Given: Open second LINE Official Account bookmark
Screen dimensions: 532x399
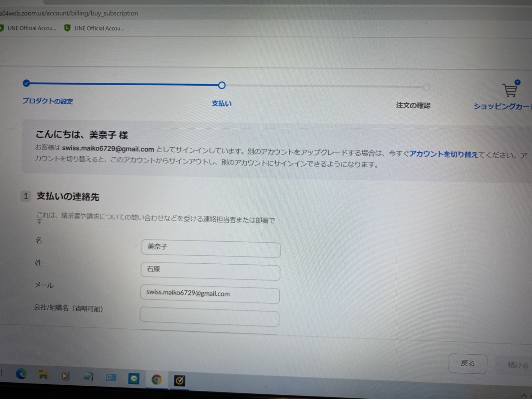Looking at the screenshot, I should pos(94,28).
